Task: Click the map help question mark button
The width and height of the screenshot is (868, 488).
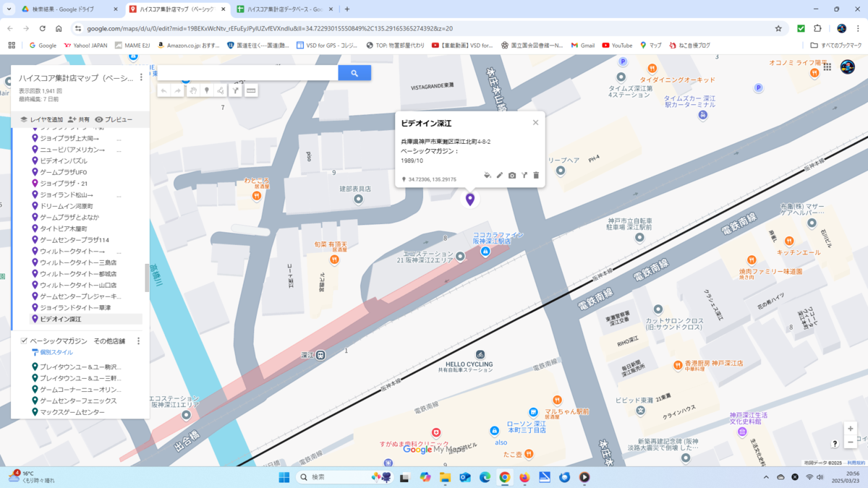Action: pos(835,443)
